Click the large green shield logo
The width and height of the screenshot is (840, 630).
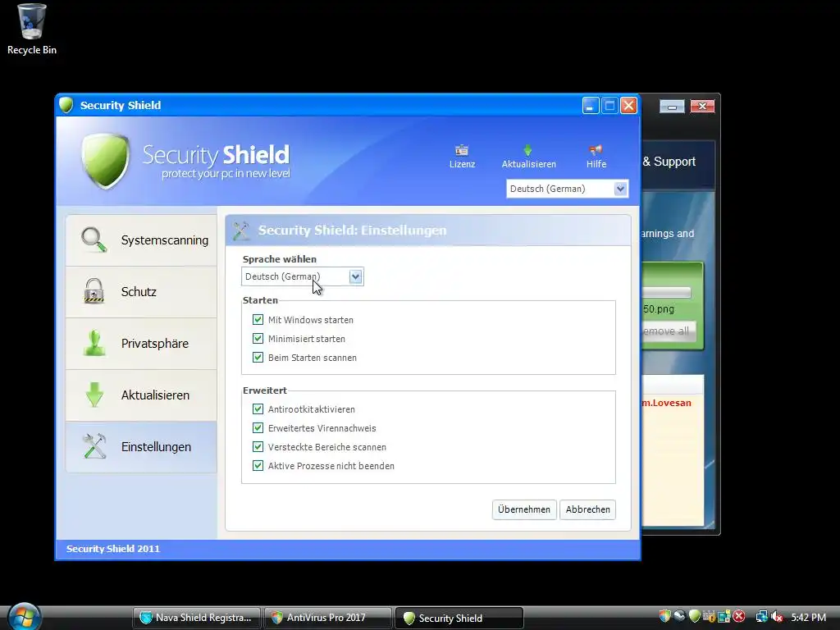point(106,161)
